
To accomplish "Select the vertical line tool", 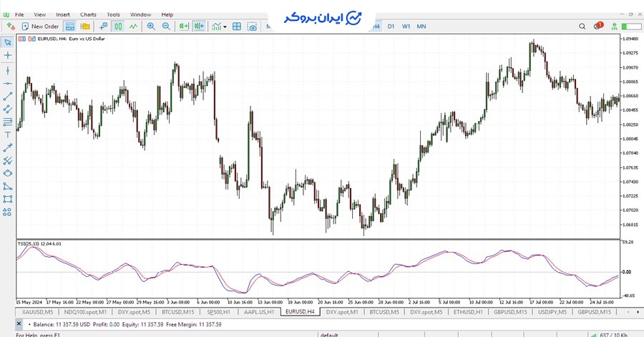I will pos(7,71).
